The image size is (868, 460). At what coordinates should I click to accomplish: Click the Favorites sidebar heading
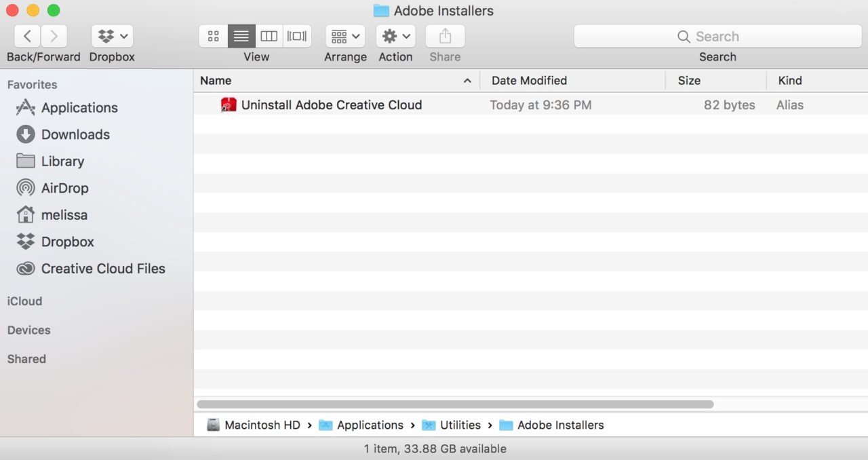coord(32,85)
